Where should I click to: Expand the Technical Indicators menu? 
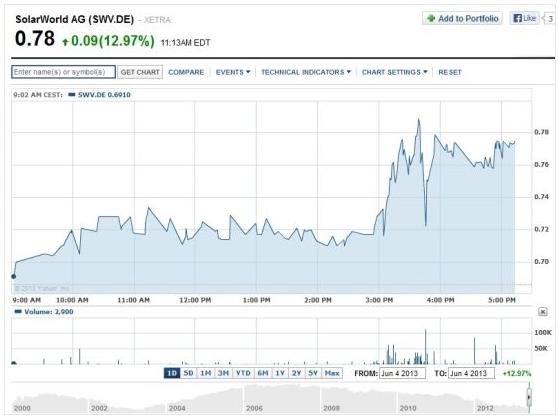[x=306, y=72]
